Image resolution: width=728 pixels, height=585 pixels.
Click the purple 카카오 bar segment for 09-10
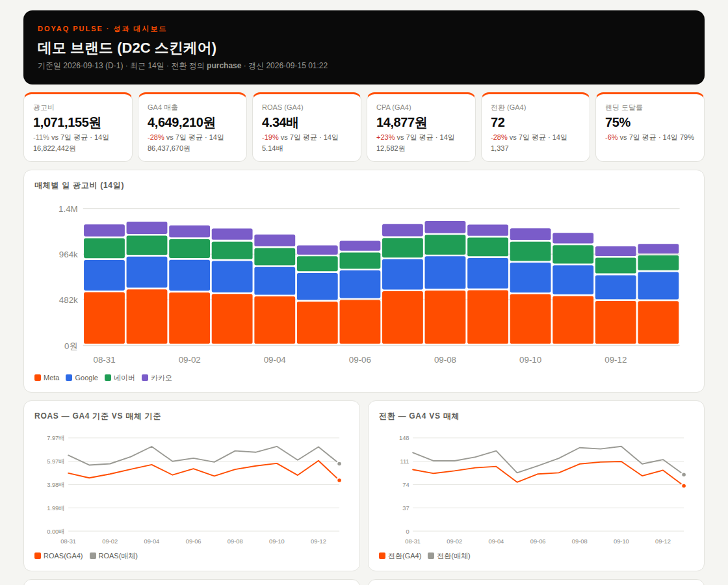(530, 234)
